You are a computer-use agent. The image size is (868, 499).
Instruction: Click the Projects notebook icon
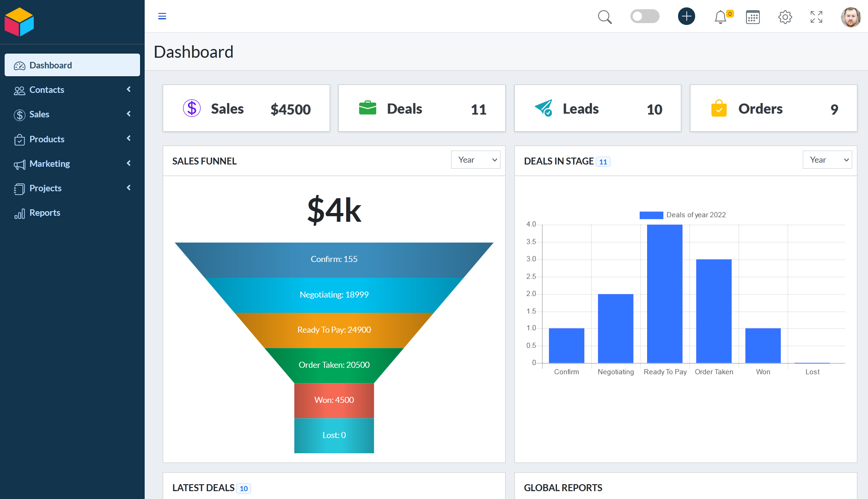pyautogui.click(x=19, y=189)
